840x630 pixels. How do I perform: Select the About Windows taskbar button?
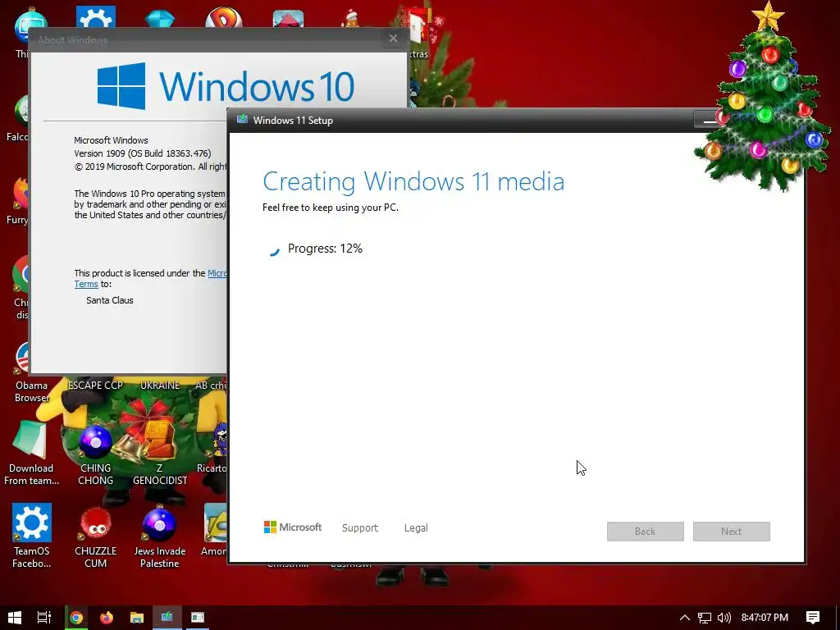click(x=197, y=618)
